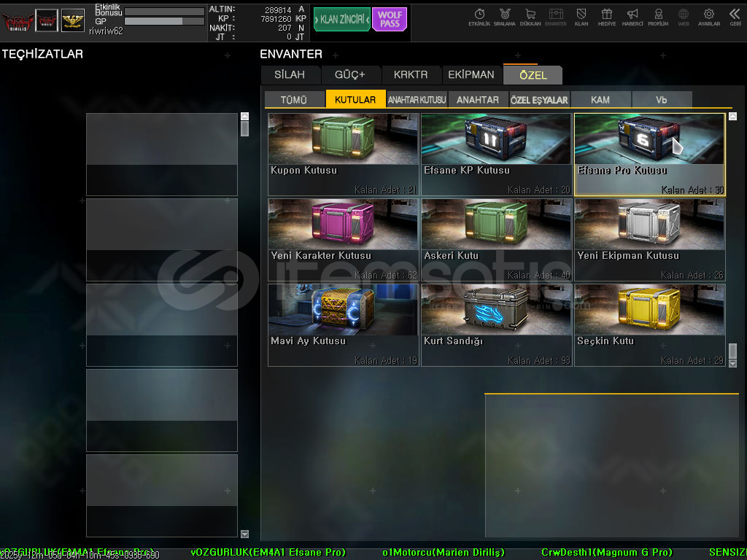Click the equipment list scrollbar handle
The height and width of the screenshot is (560, 747).
[244, 128]
